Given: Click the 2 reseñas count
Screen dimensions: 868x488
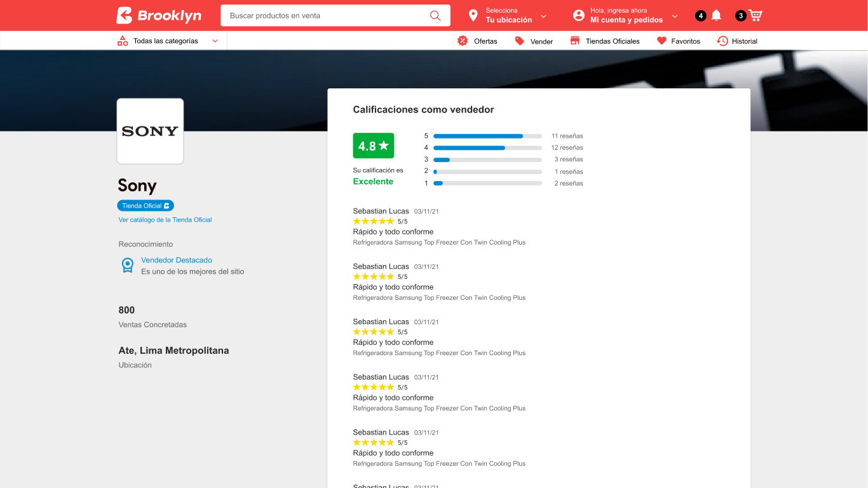Looking at the screenshot, I should 569,183.
